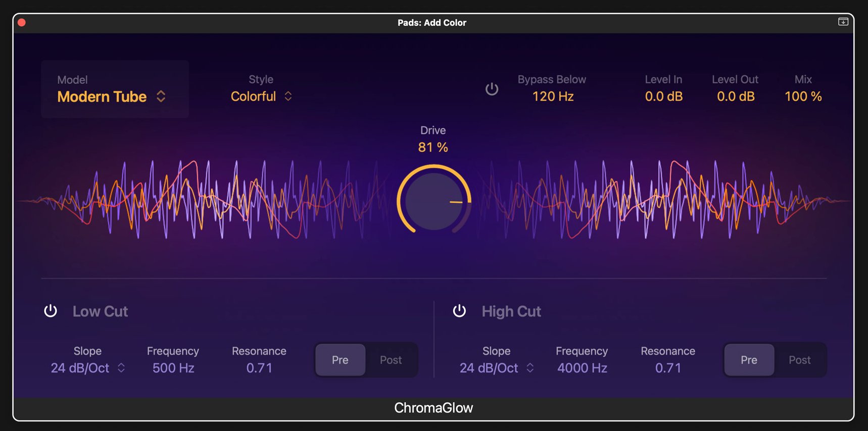
Task: Open the High Cut Slope dropdown
Action: tap(497, 368)
